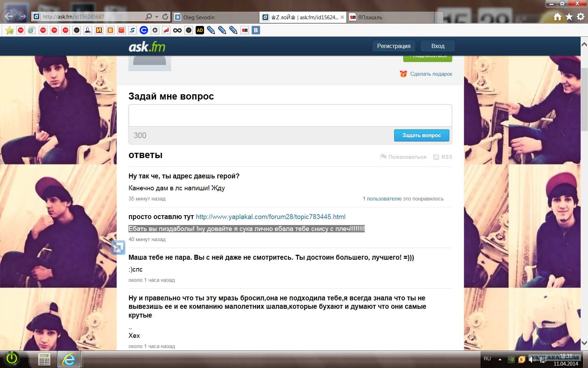This screenshot has height=368, width=588.
Task: Open the VK bookmark in favorites bar
Action: click(256, 30)
